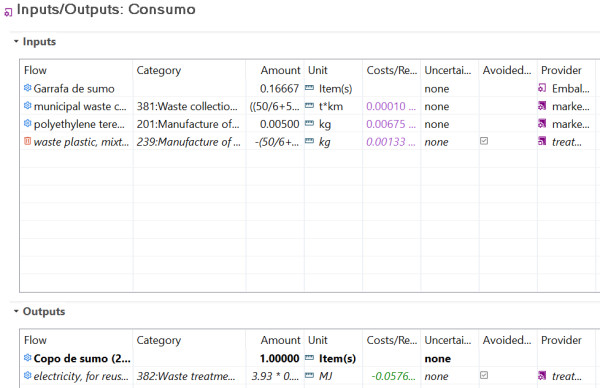Image resolution: width=600 pixels, height=388 pixels.
Task: Select the 0.00500 polyethylene amount cell
Action: click(x=279, y=124)
